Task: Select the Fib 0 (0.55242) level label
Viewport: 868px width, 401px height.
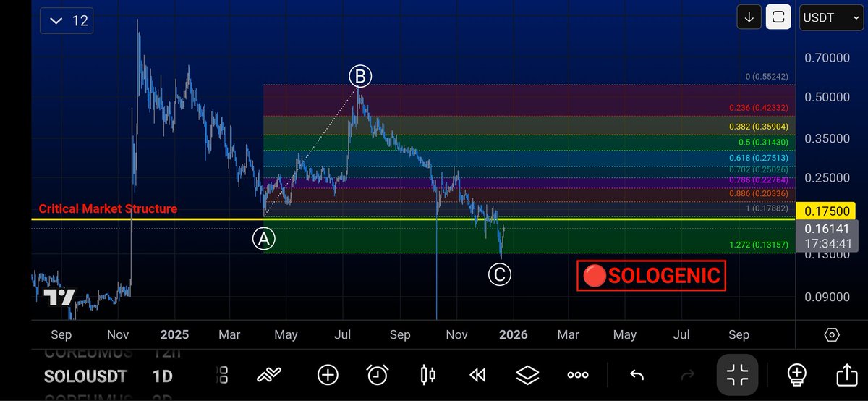Action: click(x=767, y=77)
